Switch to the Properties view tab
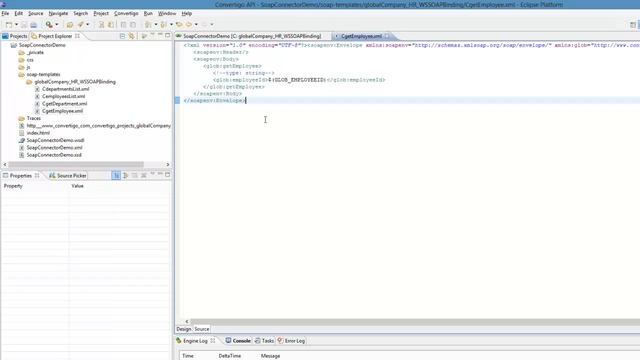 coord(20,176)
